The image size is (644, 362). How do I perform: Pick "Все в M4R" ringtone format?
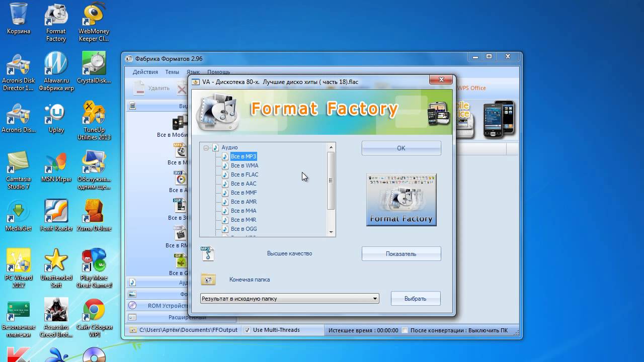pos(244,220)
